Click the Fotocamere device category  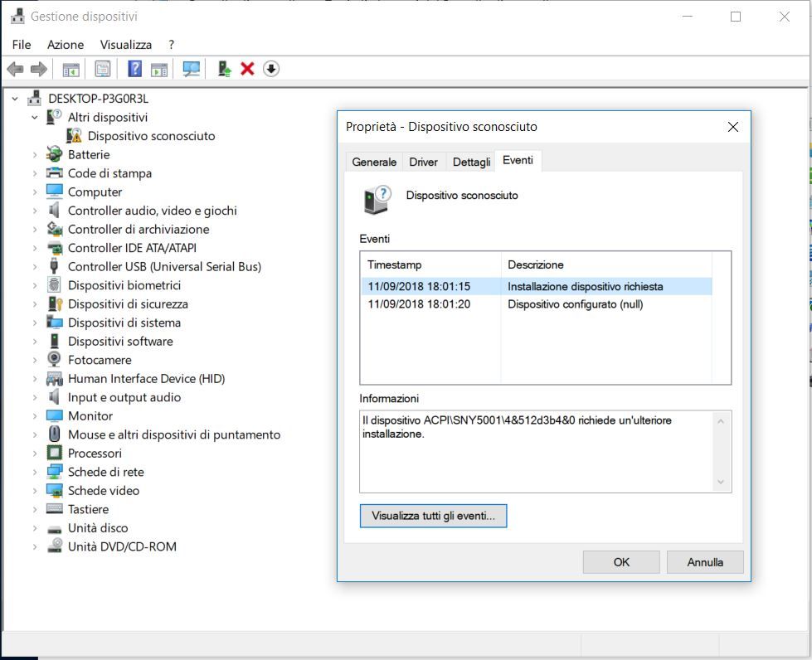pyautogui.click(x=100, y=360)
